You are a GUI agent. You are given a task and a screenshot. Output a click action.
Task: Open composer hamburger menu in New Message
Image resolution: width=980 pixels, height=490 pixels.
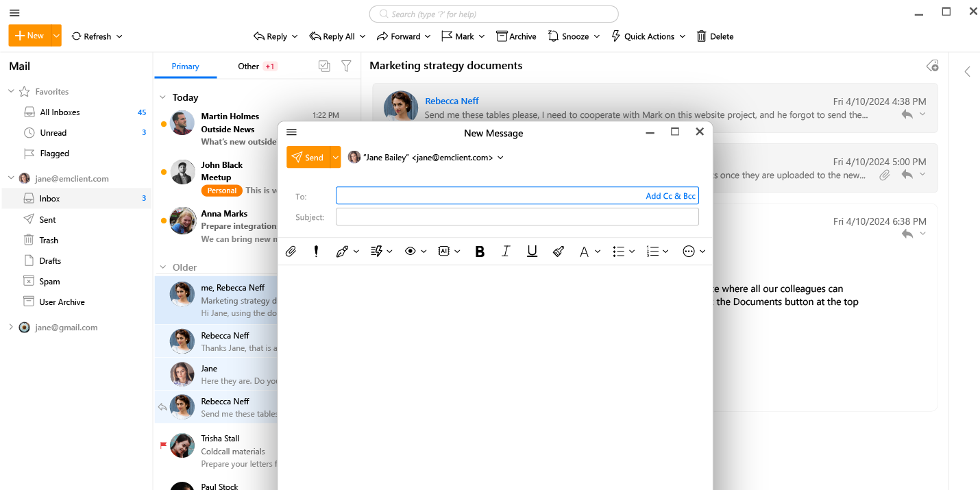291,132
